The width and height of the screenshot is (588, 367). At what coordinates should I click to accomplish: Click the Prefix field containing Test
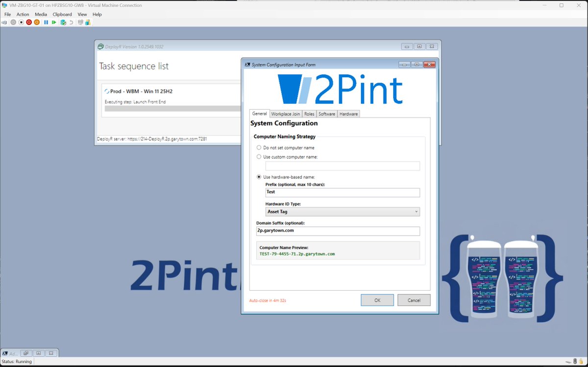click(x=343, y=192)
